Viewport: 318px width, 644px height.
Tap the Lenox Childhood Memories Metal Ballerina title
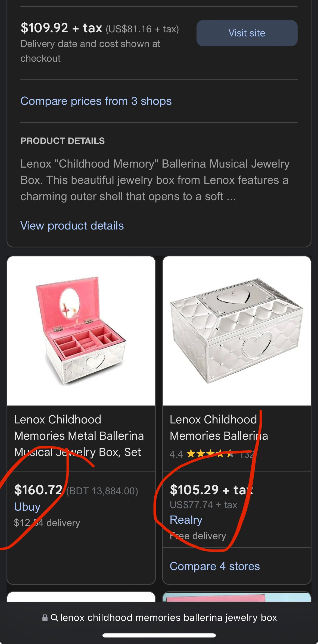79,436
